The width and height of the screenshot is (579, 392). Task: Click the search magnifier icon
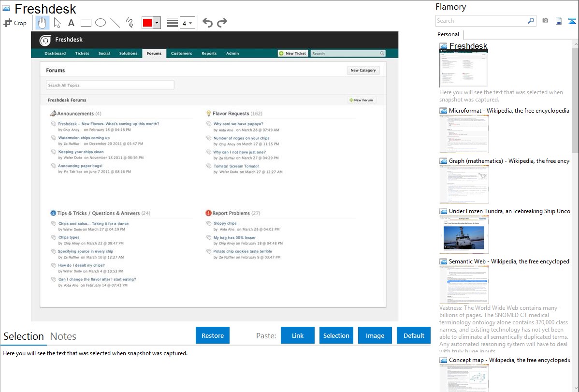[x=531, y=21]
